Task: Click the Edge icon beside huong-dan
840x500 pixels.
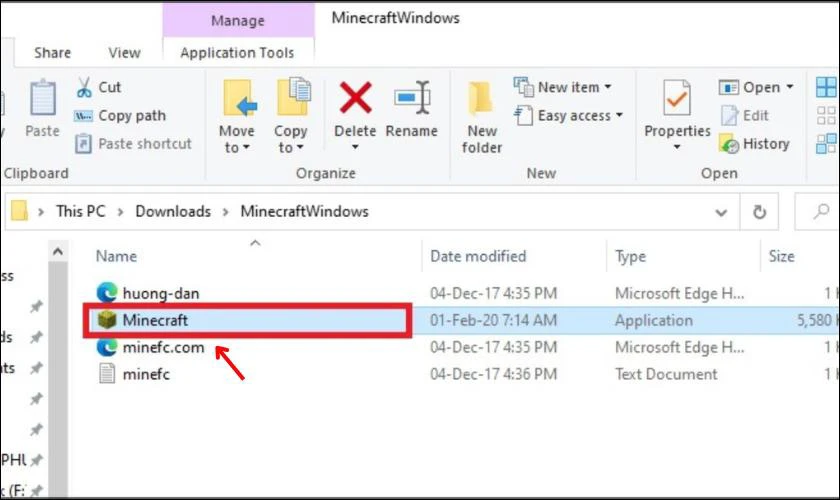Action: coord(107,293)
